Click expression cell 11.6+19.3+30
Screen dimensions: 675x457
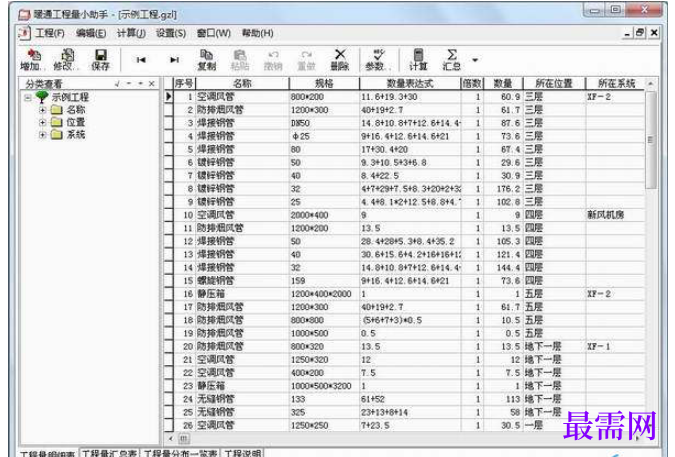pyautogui.click(x=410, y=97)
